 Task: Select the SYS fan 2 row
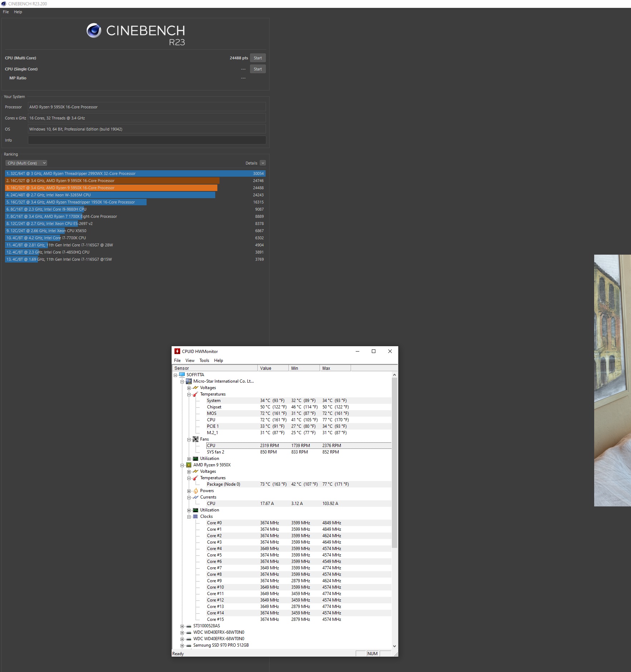(299, 452)
